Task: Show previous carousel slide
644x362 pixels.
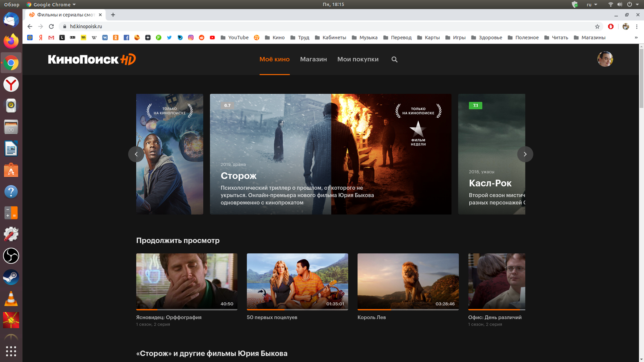Action: pos(136,154)
